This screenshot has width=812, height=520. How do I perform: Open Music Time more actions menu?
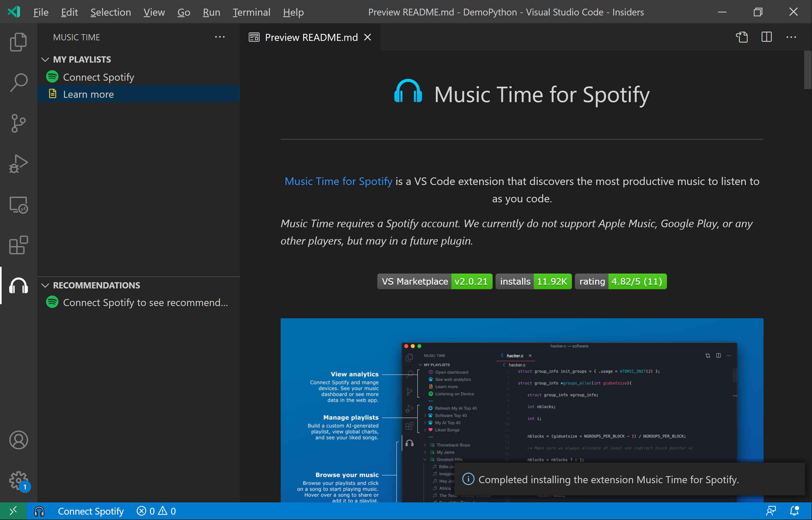click(220, 37)
